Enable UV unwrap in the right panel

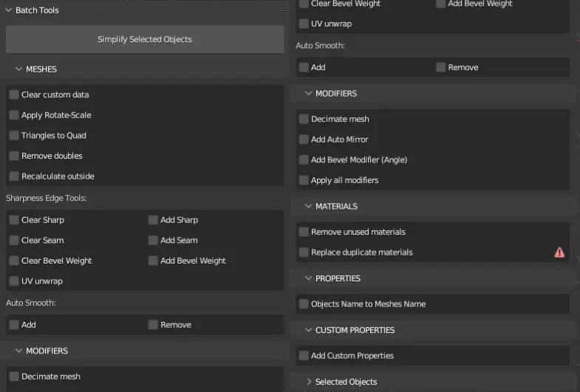coord(304,24)
